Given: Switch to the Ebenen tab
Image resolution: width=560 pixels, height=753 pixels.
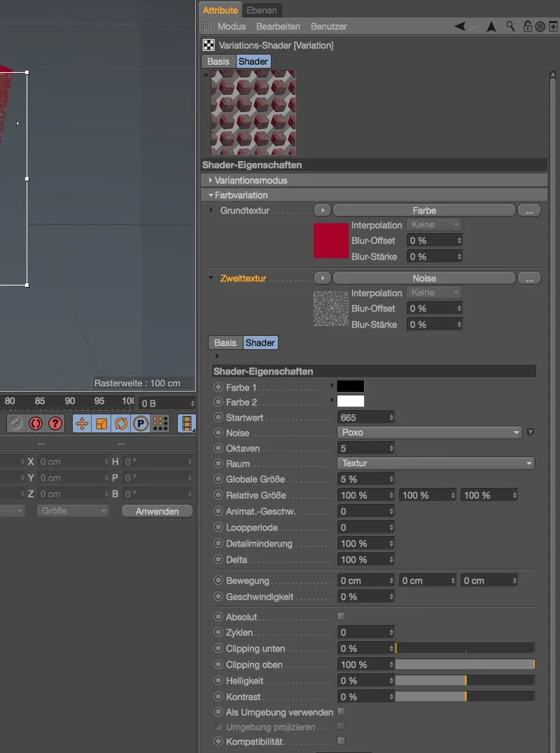Looking at the screenshot, I should coord(262,10).
